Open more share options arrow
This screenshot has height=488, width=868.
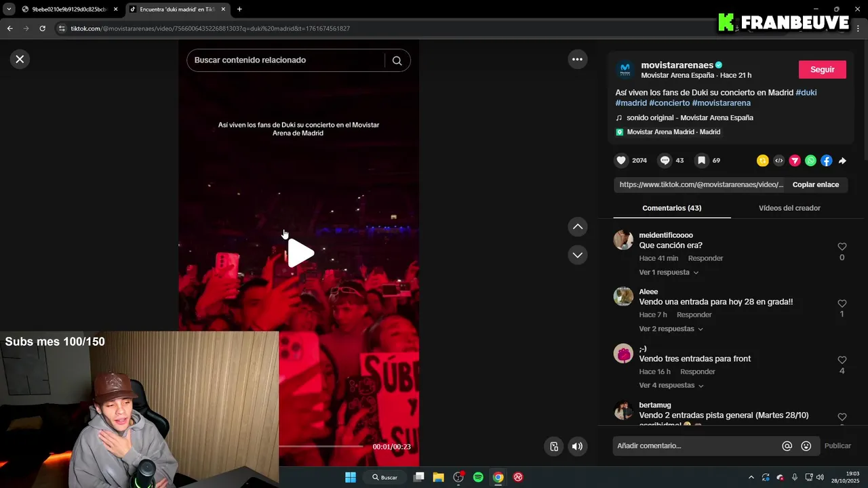[842, 161]
